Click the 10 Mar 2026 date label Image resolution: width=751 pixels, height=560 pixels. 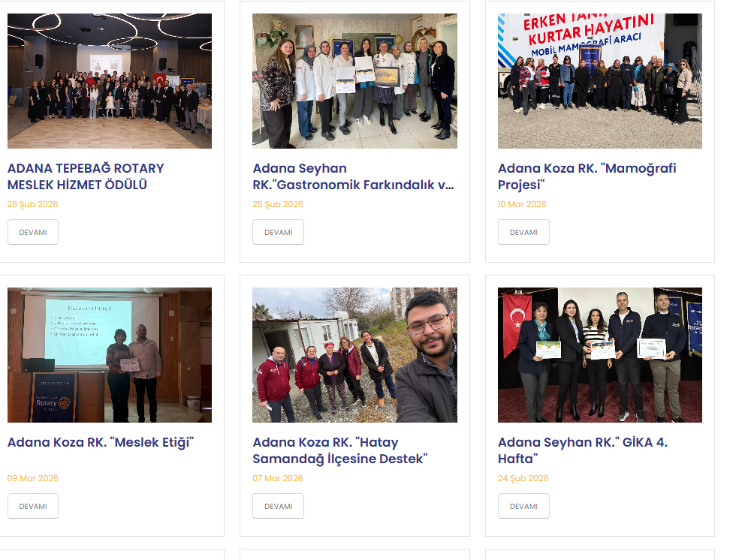pyautogui.click(x=522, y=204)
